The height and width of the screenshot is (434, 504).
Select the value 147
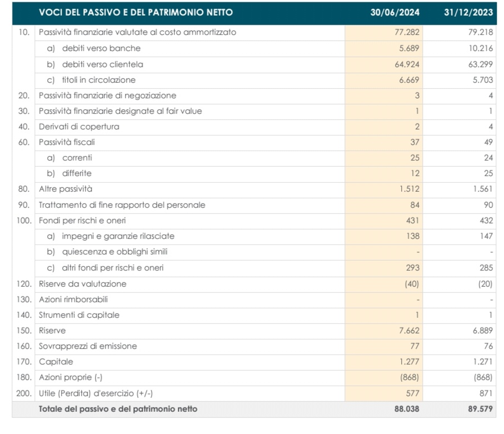[x=487, y=236]
